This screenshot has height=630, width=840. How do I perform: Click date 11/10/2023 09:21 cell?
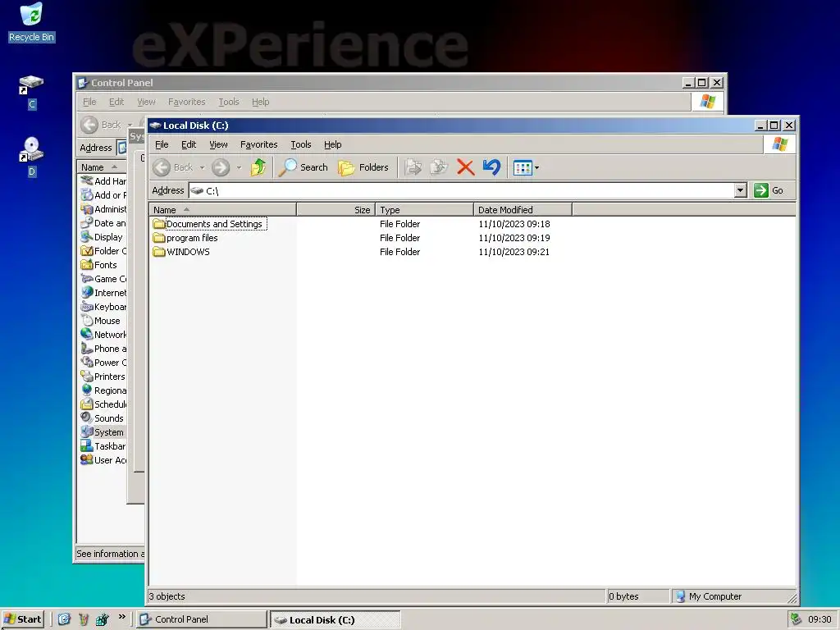[514, 252]
